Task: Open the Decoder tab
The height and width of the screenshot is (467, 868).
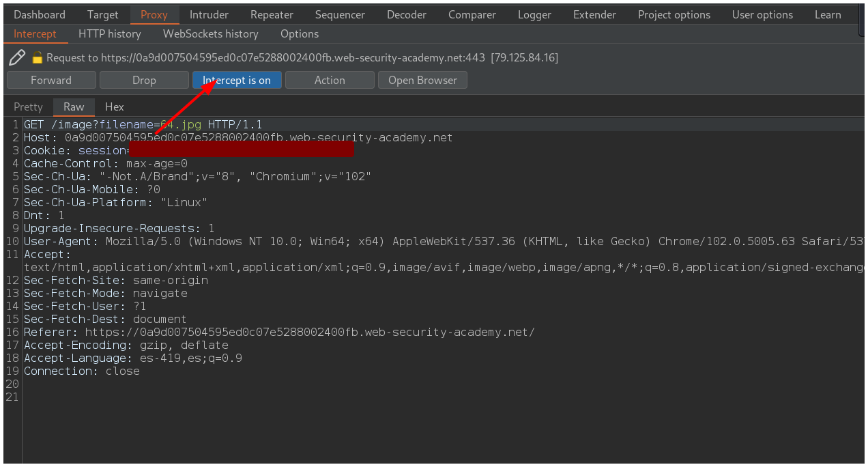Action: coord(406,14)
